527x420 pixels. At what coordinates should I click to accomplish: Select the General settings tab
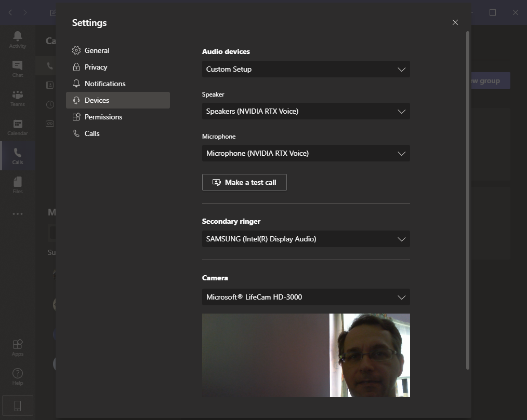click(x=118, y=50)
